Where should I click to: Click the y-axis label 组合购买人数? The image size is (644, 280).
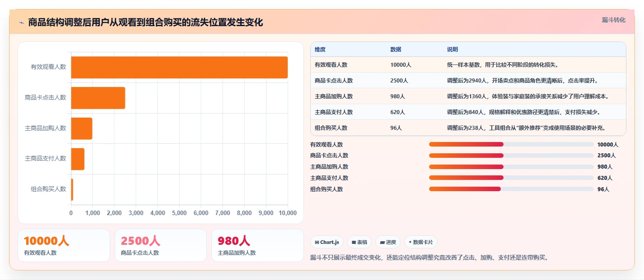(x=48, y=189)
